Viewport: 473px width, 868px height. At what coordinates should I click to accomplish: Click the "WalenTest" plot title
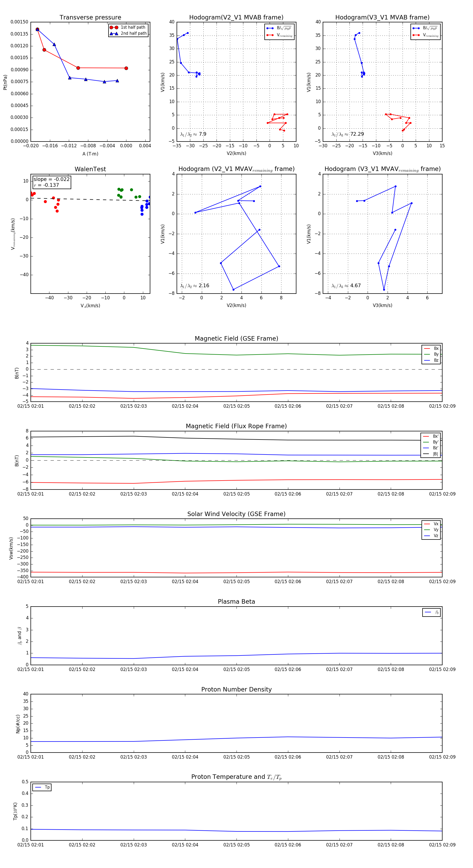[90, 169]
